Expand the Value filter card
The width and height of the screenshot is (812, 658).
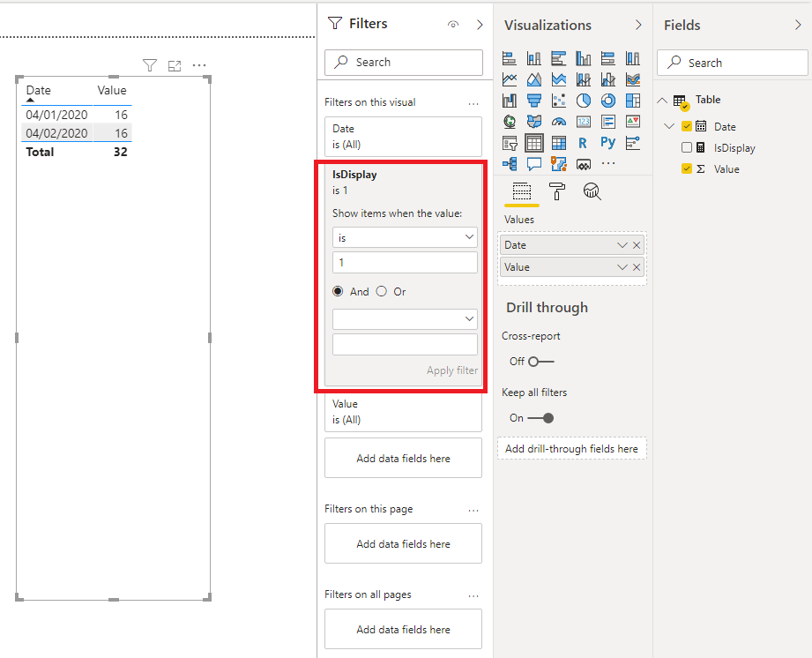pos(404,412)
